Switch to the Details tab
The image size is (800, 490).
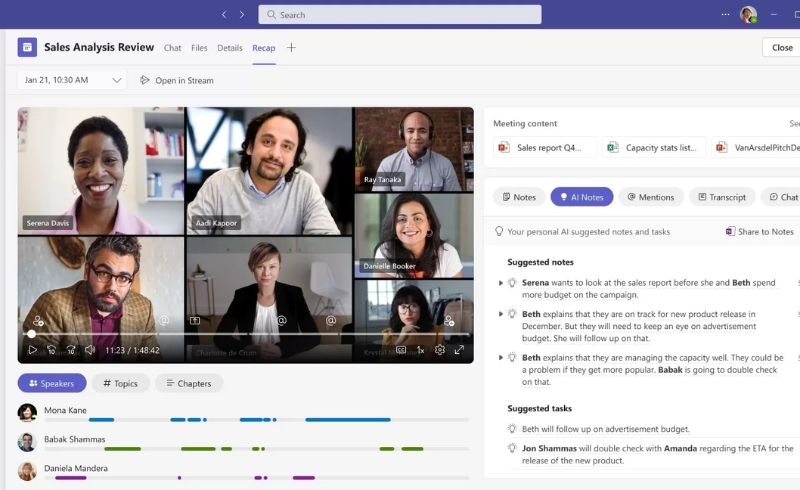point(230,48)
